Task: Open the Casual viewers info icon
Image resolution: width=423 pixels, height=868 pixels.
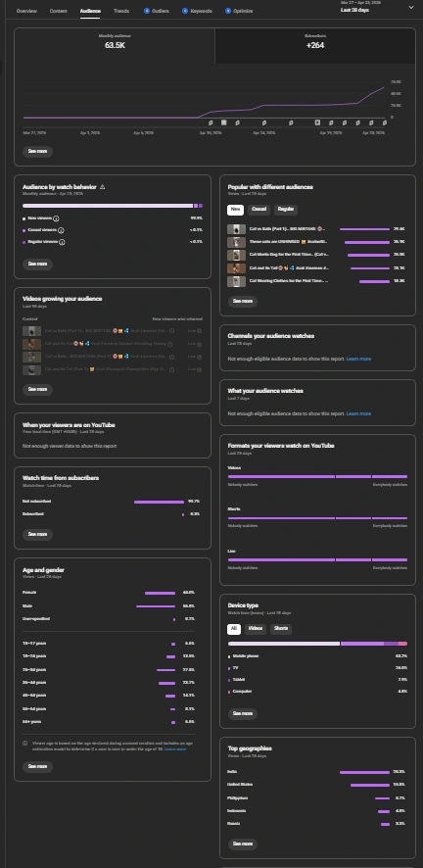Action: coord(61,230)
